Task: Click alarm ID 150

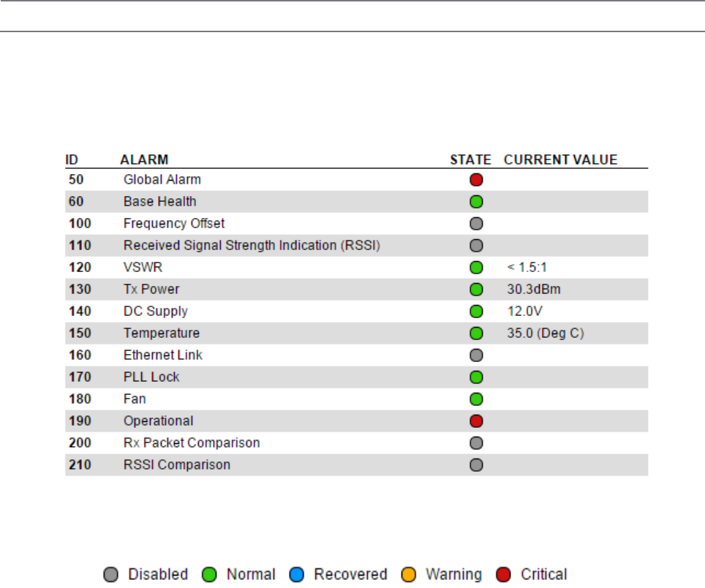Action: (x=80, y=333)
